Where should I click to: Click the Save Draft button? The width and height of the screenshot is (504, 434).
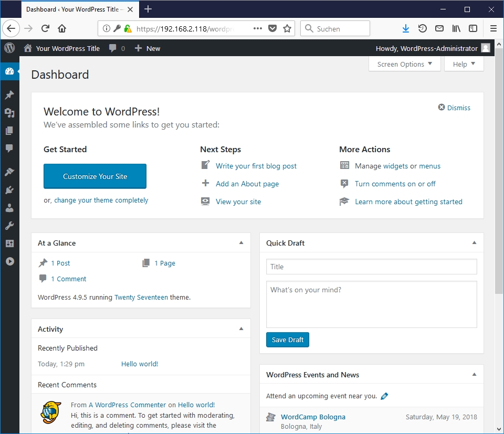tap(287, 340)
